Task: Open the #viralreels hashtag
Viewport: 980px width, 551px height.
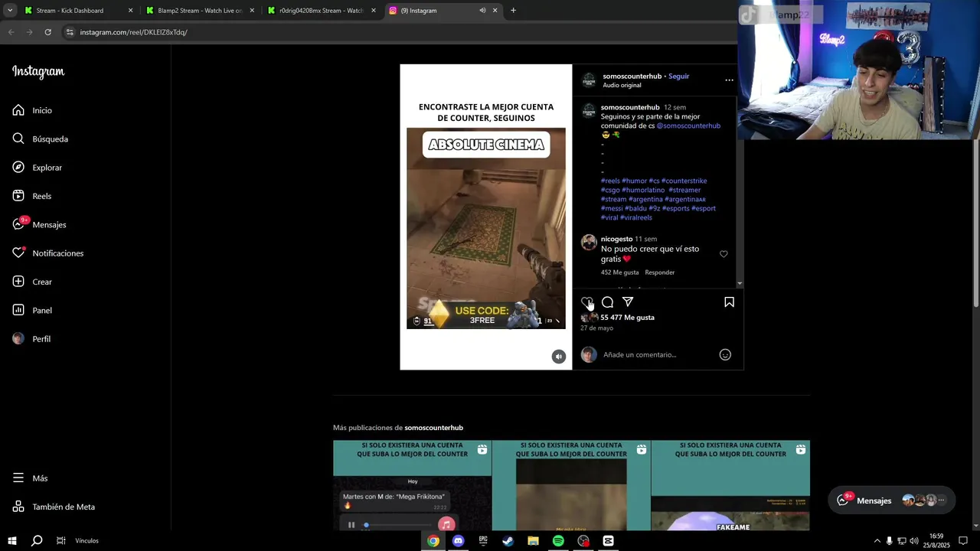Action: tap(636, 217)
